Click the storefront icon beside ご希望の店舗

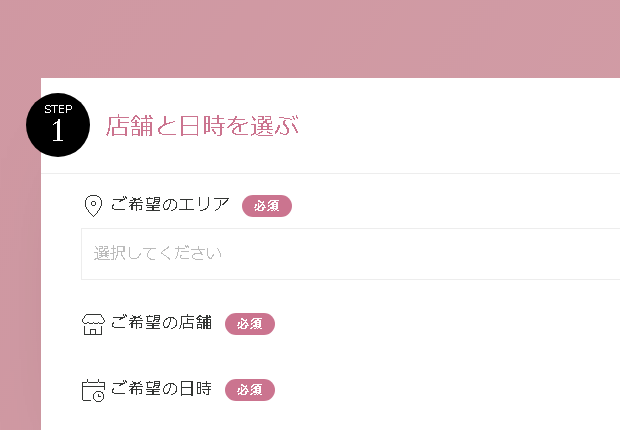[x=93, y=324]
